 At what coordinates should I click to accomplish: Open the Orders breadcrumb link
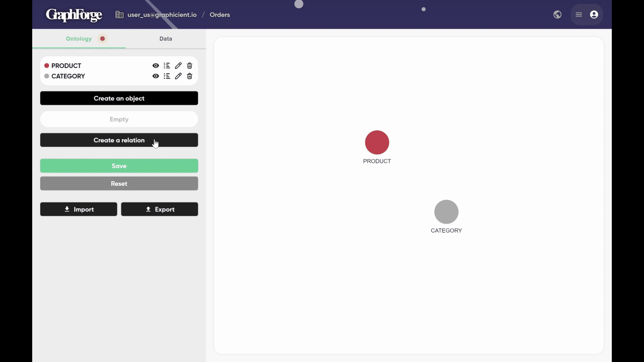coord(220,15)
